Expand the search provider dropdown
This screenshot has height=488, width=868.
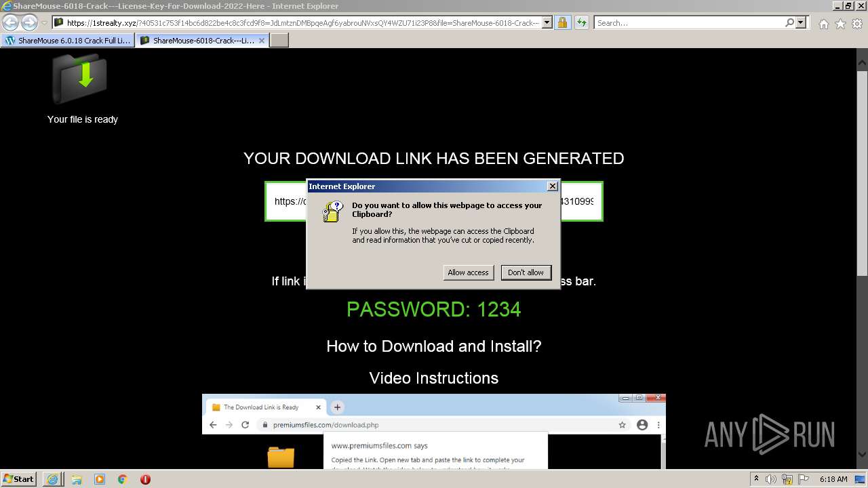[x=801, y=22]
